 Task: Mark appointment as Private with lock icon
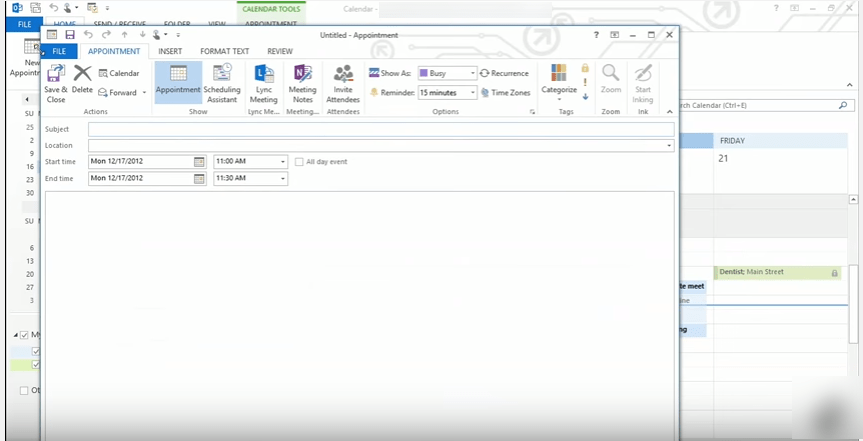click(585, 68)
